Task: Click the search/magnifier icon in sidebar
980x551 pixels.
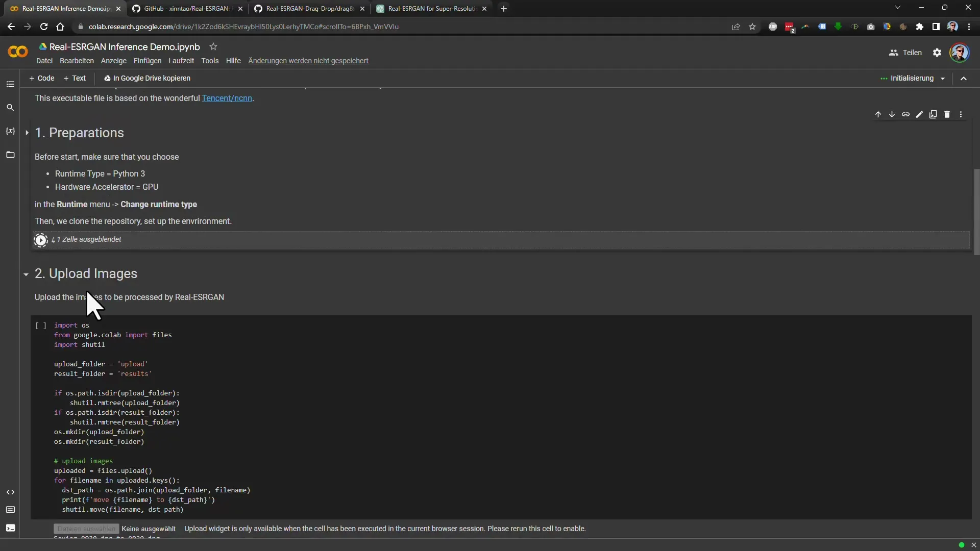Action: point(10,108)
